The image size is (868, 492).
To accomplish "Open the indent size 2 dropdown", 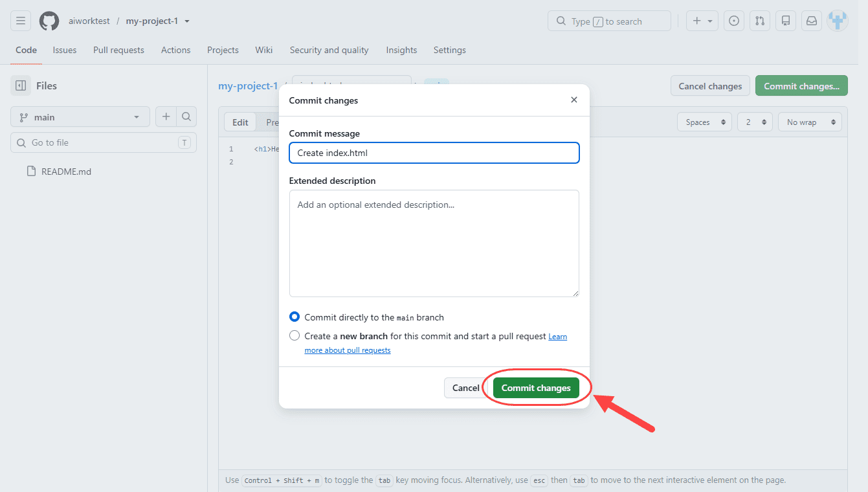I will 755,122.
